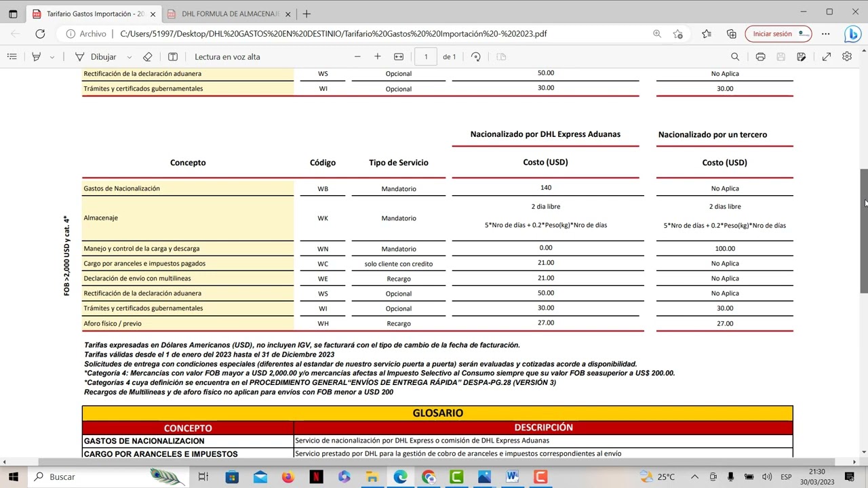Click the Almacenaje row label
The height and width of the screenshot is (488, 868).
coord(188,218)
